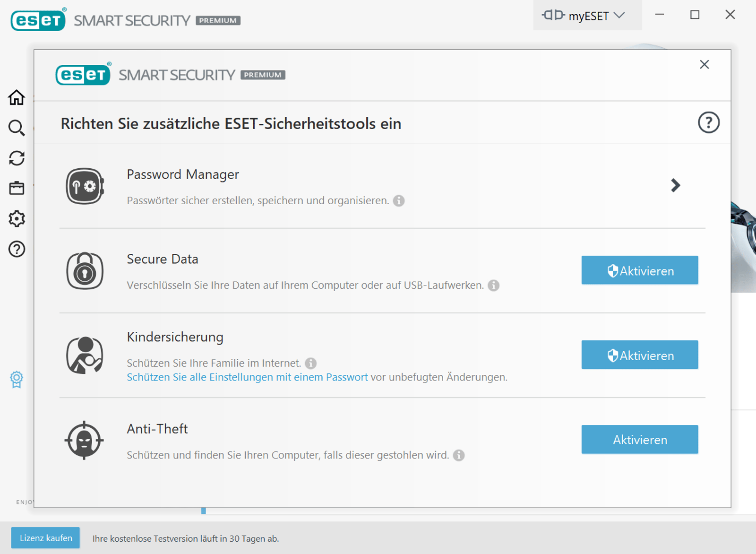
Task: Close the ESET security tools dialog
Action: pos(704,64)
